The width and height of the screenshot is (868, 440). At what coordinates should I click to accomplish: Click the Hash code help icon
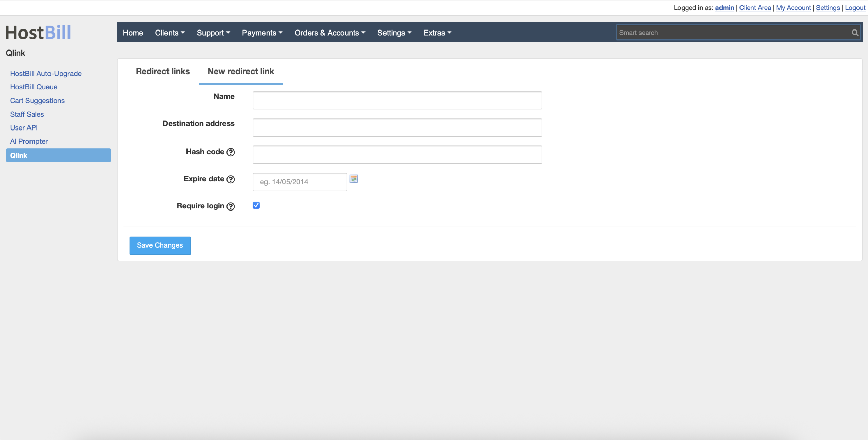click(231, 152)
